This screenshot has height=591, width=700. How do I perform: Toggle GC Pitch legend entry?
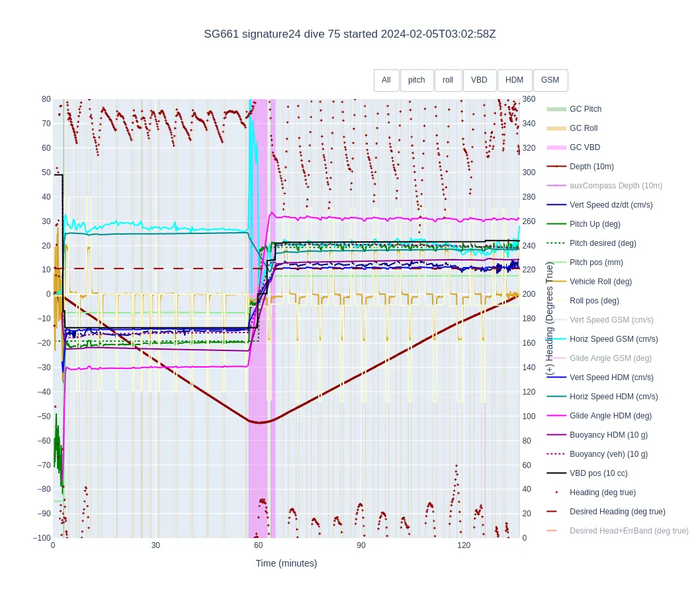[x=585, y=109]
